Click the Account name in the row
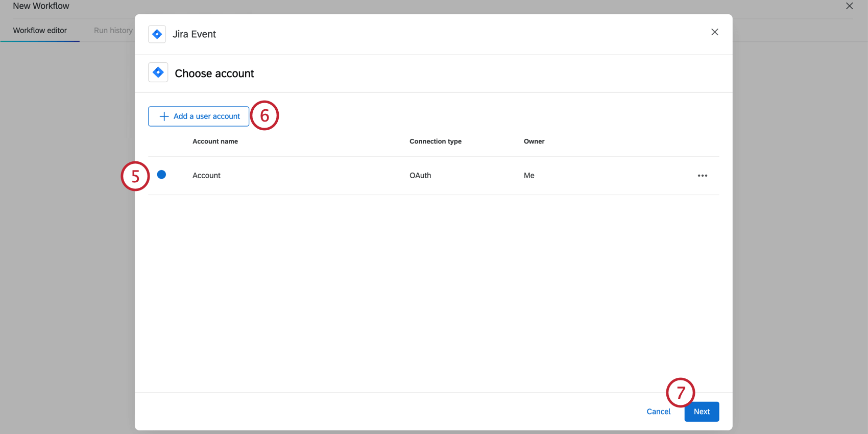Image resolution: width=868 pixels, height=434 pixels. click(x=206, y=176)
